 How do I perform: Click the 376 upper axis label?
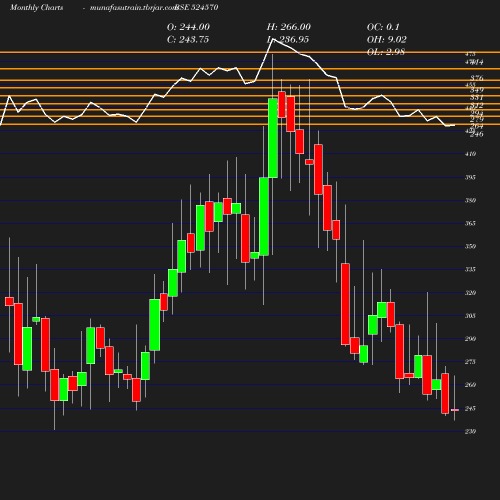point(477,78)
